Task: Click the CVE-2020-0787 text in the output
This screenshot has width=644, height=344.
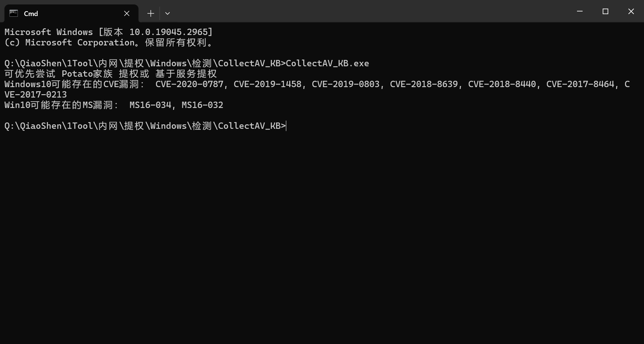Action: tap(189, 85)
